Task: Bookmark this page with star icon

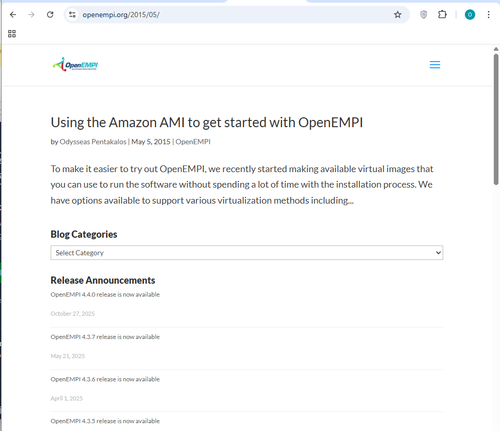Action: click(x=397, y=15)
